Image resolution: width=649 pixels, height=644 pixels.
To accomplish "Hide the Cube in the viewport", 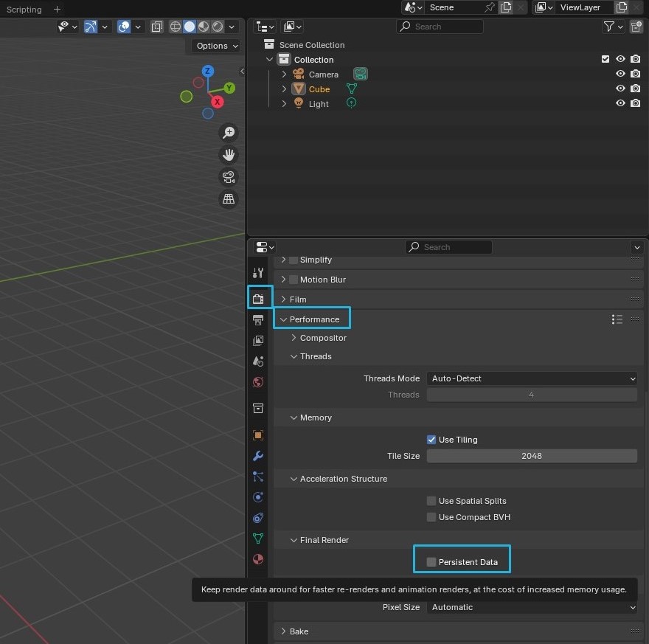I will click(x=620, y=88).
